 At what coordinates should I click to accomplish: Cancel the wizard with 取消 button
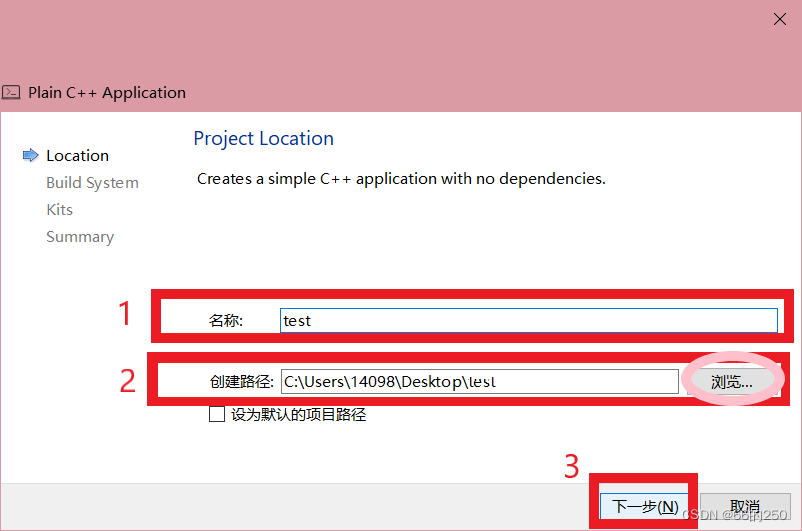[745, 506]
